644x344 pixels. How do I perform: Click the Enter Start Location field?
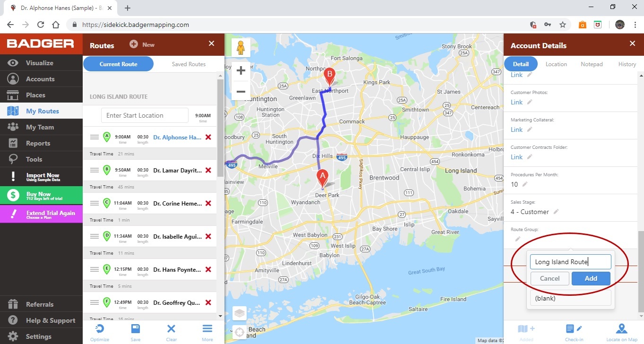click(145, 115)
